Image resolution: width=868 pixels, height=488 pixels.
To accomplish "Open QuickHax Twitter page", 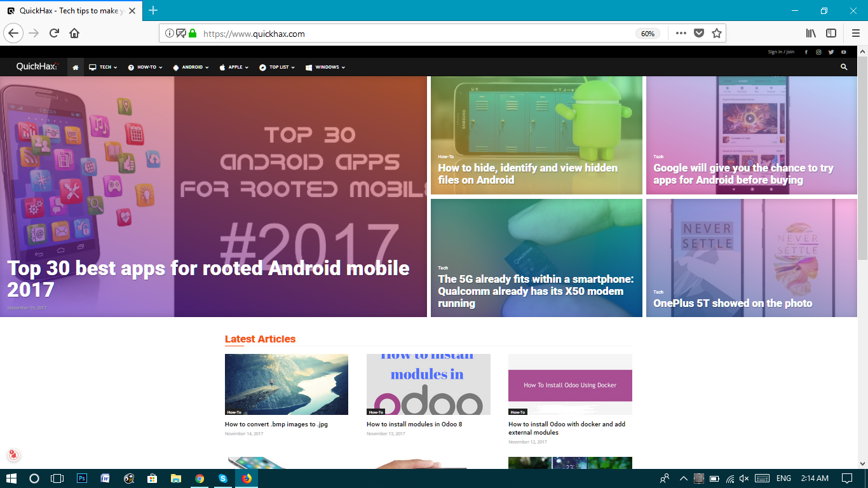I will tap(831, 52).
